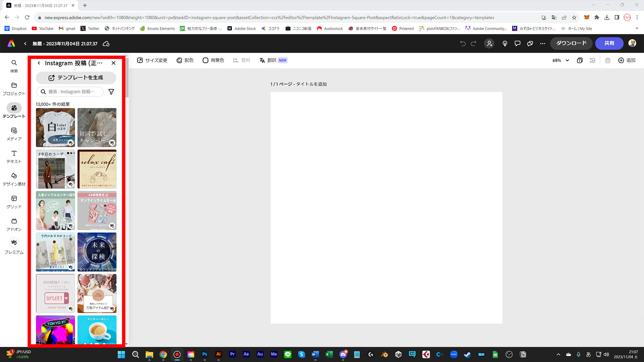The image size is (644, 362).
Task: Open the テキスト tool from the sidebar
Action: [x=14, y=156]
